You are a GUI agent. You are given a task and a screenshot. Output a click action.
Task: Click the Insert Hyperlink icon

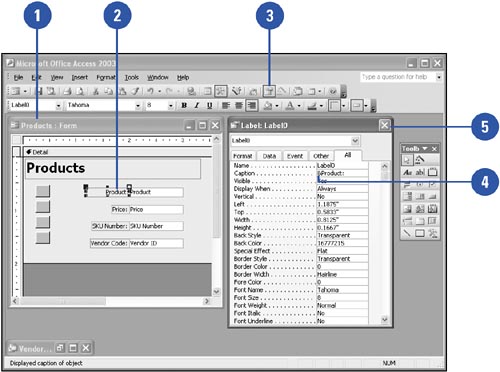(191, 91)
